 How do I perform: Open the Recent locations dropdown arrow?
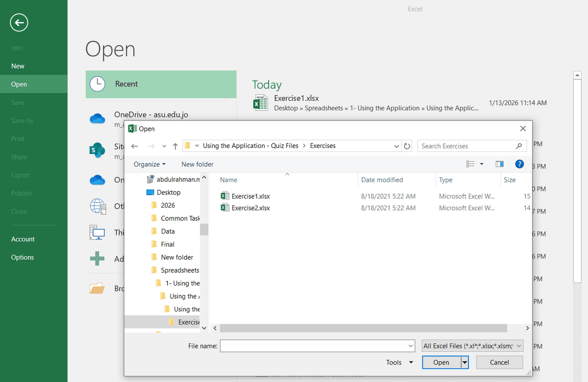[164, 146]
